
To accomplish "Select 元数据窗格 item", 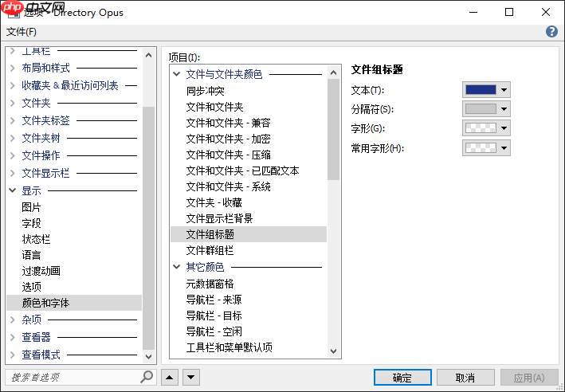I will click(210, 284).
